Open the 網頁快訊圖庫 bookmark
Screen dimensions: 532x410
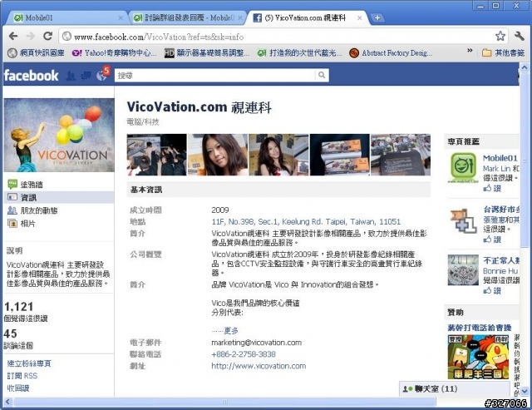[37, 53]
